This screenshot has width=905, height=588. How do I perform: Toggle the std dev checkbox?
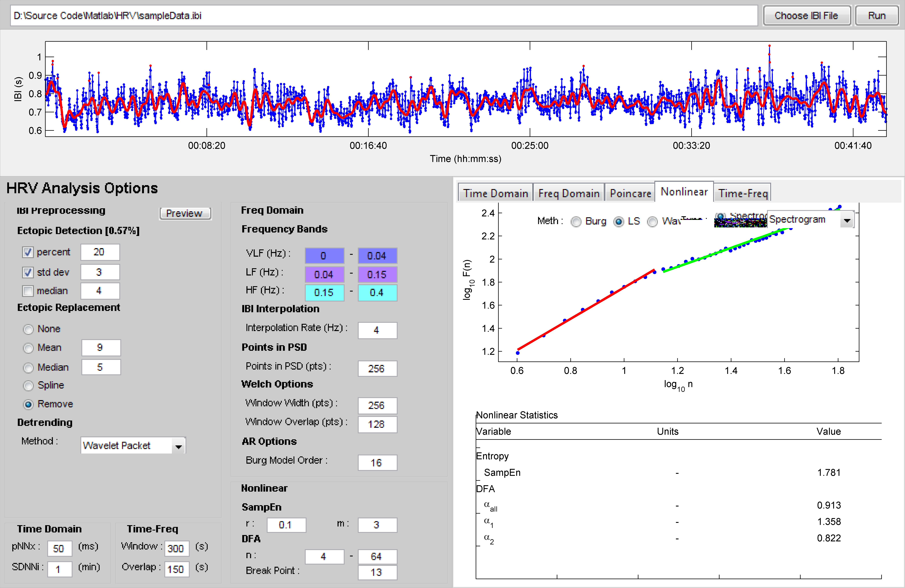tap(28, 273)
